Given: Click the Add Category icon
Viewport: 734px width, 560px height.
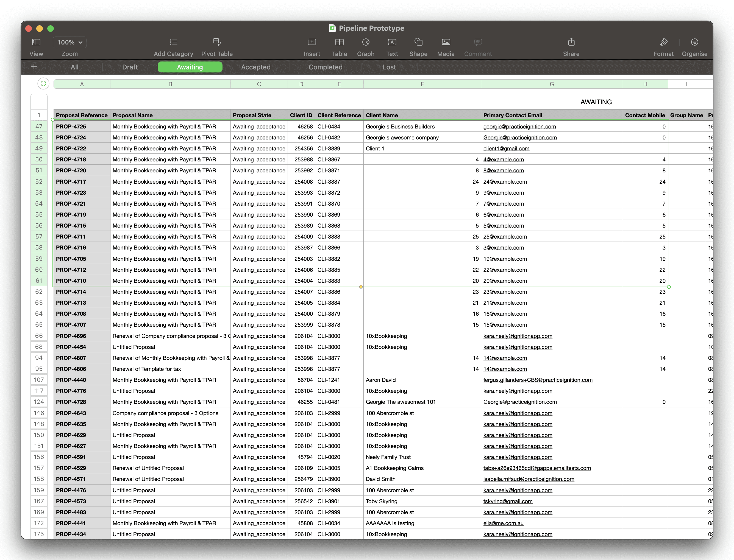Looking at the screenshot, I should click(x=173, y=42).
